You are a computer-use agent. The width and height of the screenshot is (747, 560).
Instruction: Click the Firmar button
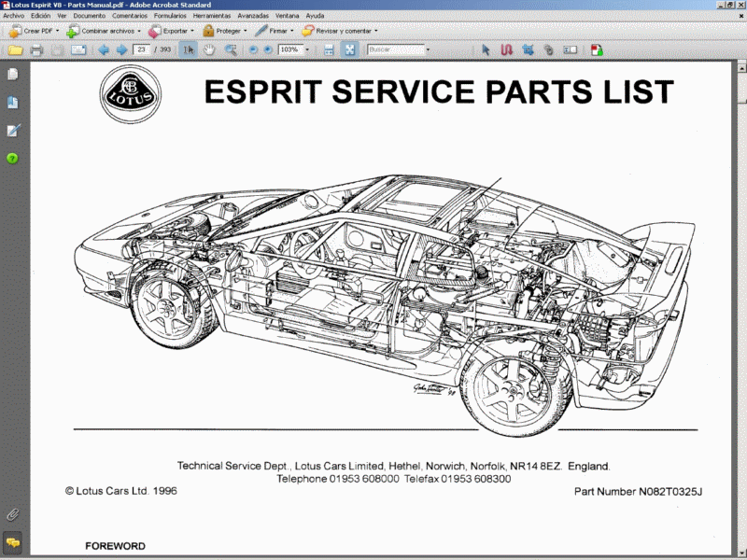pos(275,31)
